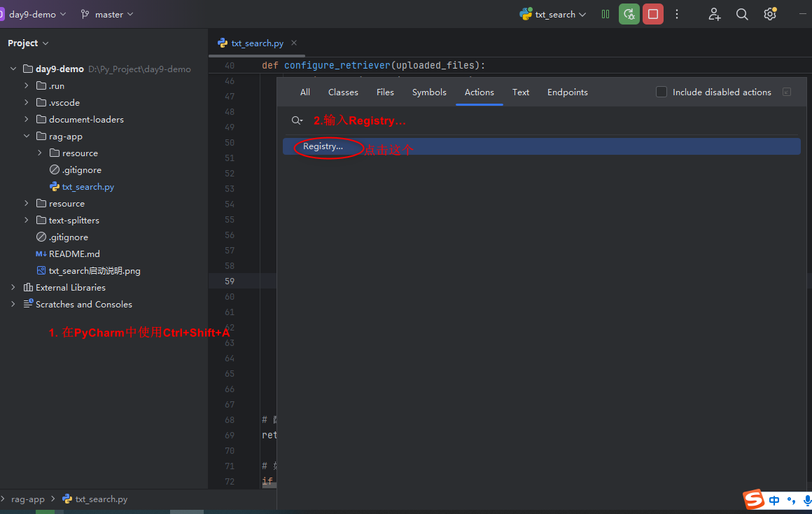This screenshot has height=514, width=812.
Task: Enable Include disabled actions checkbox
Action: (x=661, y=92)
